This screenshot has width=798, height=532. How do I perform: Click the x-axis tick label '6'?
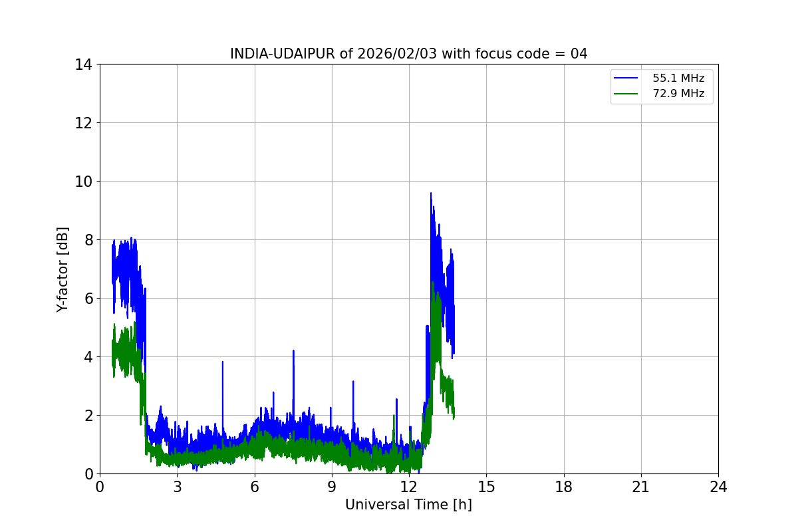tap(254, 487)
